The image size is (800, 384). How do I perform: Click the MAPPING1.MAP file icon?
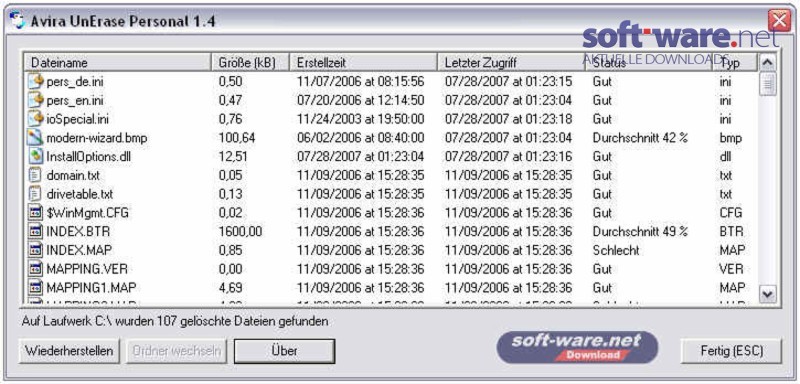(x=36, y=288)
